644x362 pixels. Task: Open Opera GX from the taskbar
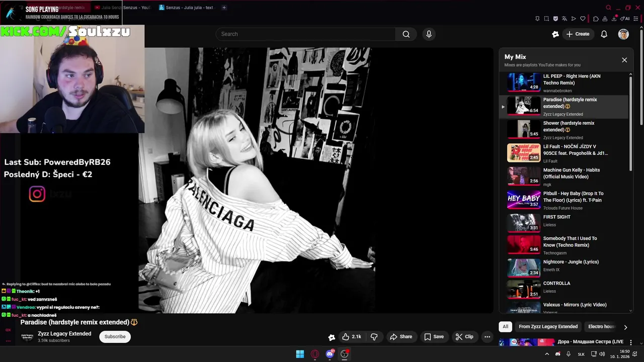pos(315,354)
